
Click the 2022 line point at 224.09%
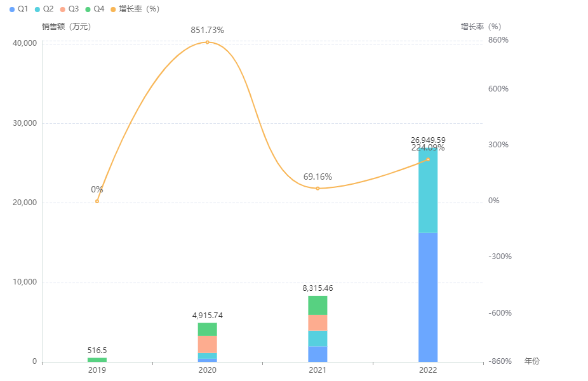(x=428, y=159)
